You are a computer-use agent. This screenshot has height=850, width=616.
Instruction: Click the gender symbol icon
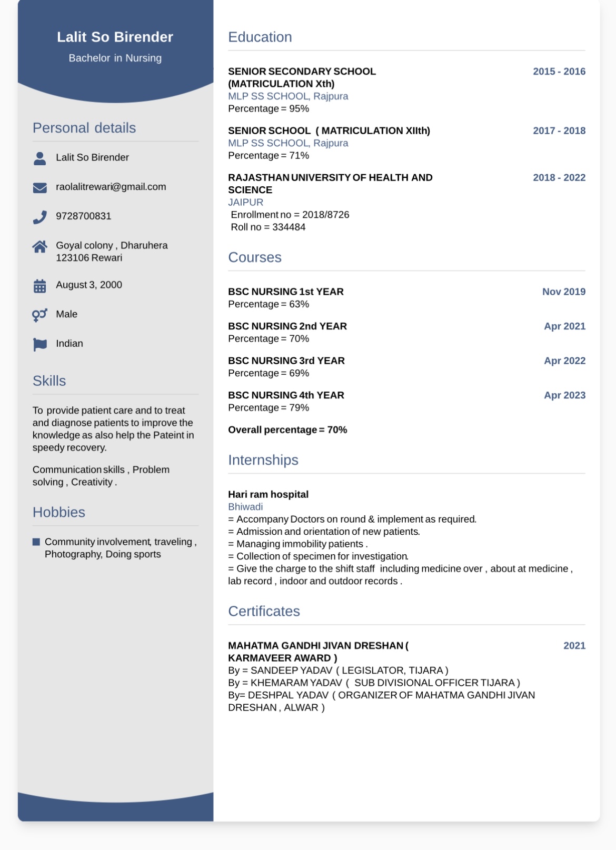39,315
